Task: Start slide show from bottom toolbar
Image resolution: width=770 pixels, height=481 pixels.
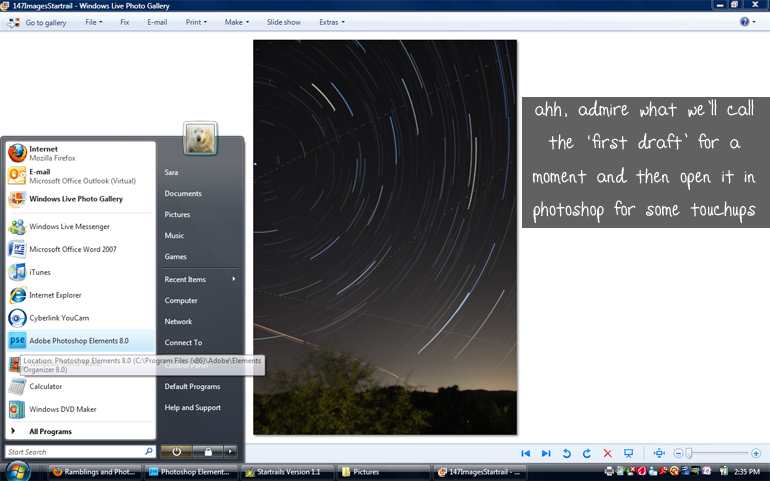Action: [628, 453]
